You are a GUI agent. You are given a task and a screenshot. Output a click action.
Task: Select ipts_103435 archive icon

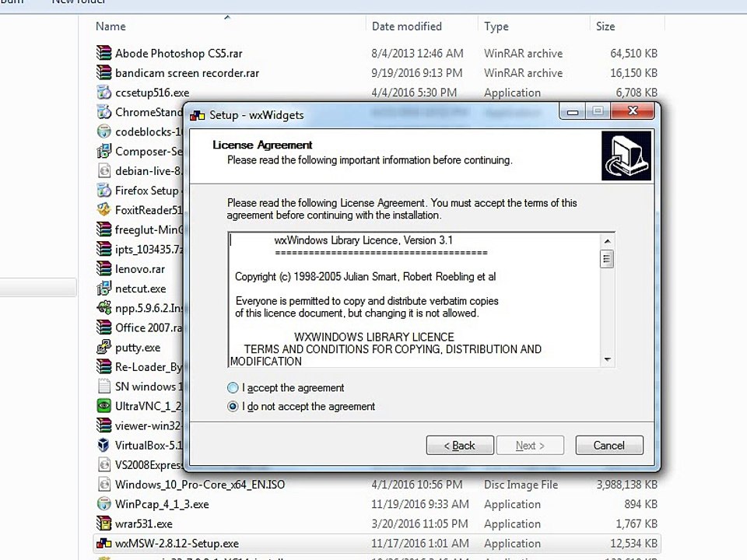(103, 249)
